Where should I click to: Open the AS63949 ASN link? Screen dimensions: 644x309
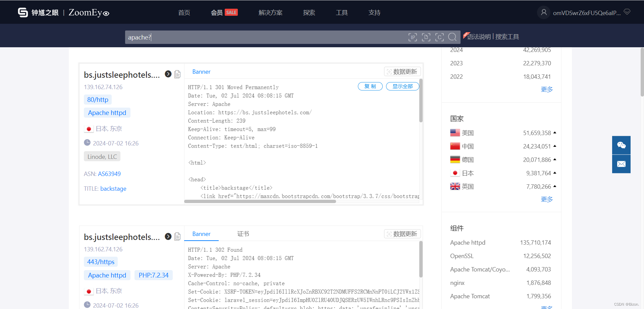pyautogui.click(x=109, y=174)
